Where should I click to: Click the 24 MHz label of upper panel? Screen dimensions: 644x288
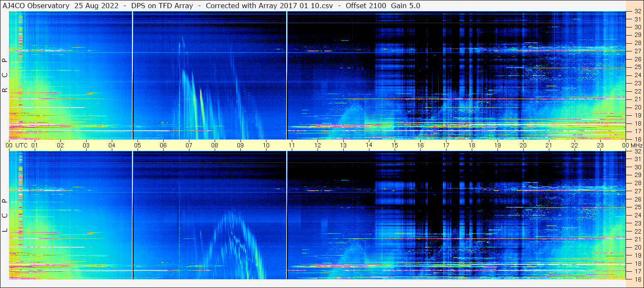pos(637,75)
